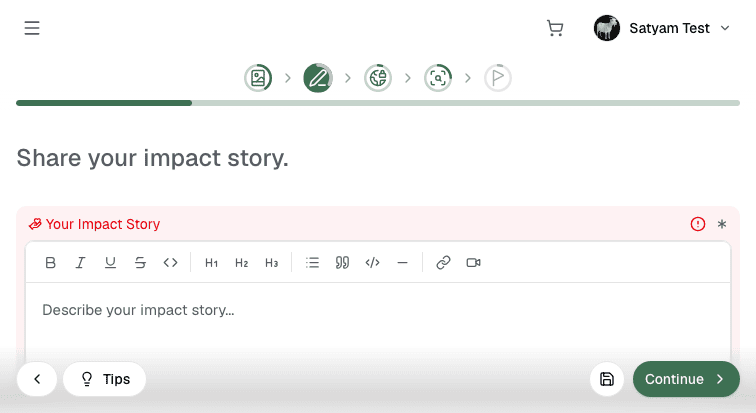Toggle strikethrough formatting
756x413 pixels.
140,263
